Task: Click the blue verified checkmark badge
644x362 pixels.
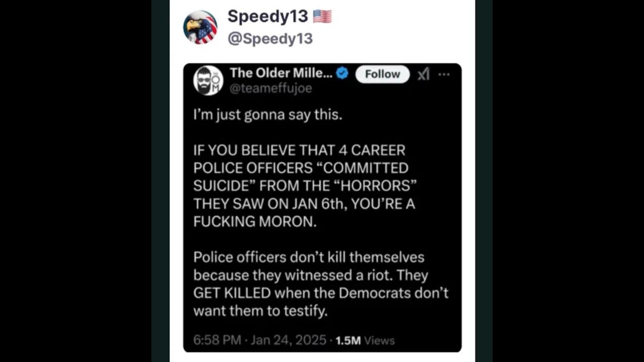Action: (x=342, y=73)
